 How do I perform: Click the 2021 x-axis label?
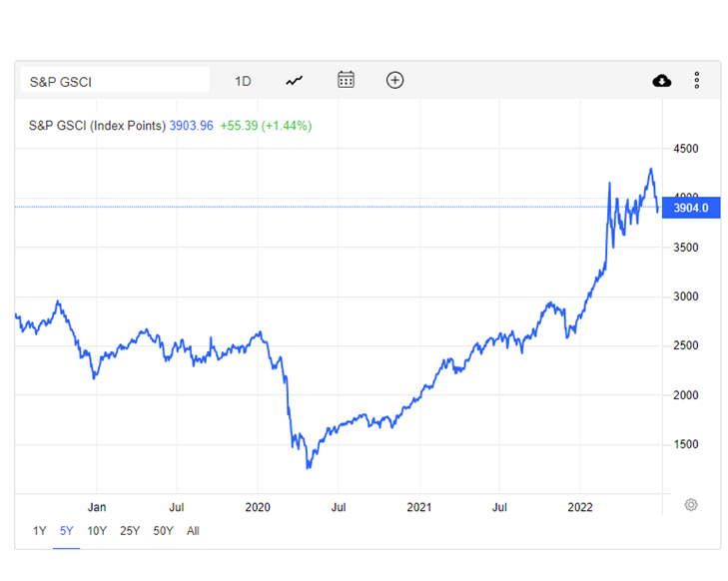419,507
